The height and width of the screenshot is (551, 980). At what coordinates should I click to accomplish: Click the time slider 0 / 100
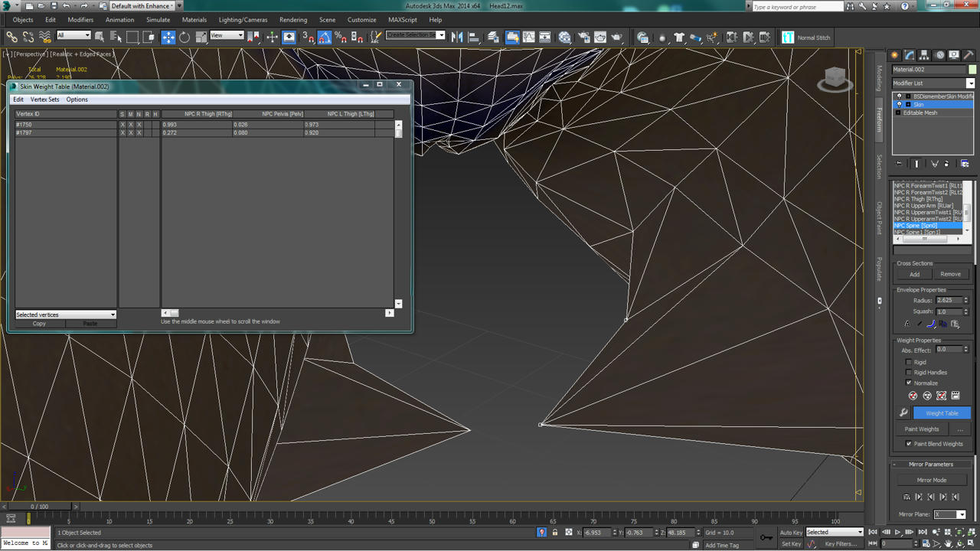(39, 507)
